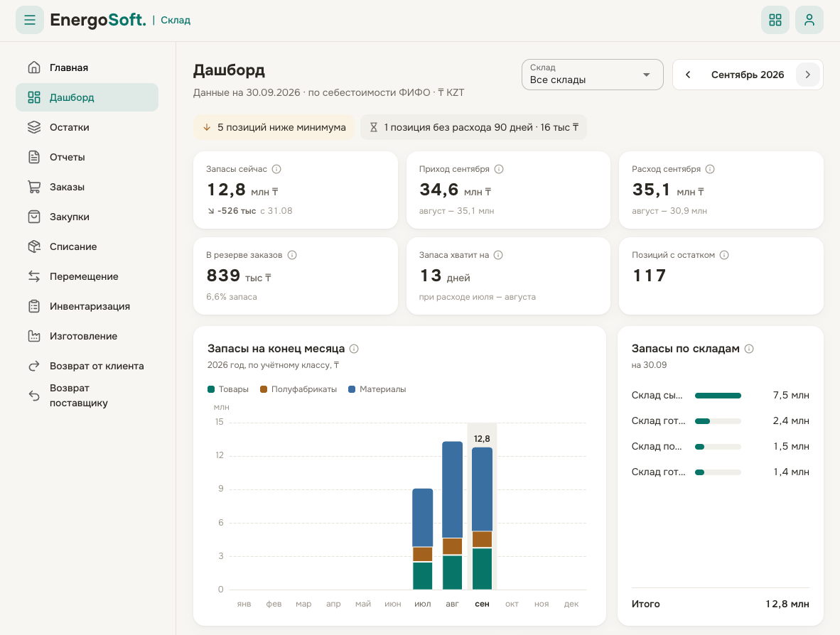Screen dimensions: 840x635
Task: Toggle Полуфабрикаты series in chart legend
Action: click(298, 389)
